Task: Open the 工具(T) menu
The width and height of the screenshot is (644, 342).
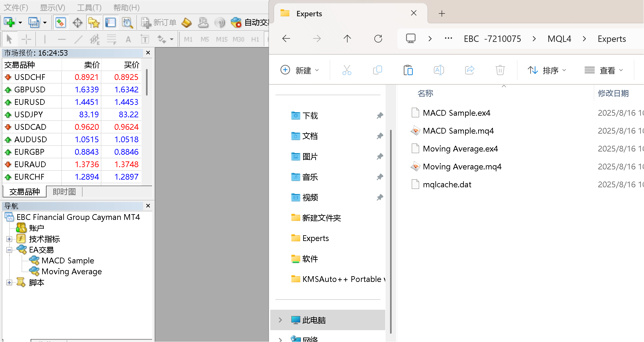Action: pos(89,7)
